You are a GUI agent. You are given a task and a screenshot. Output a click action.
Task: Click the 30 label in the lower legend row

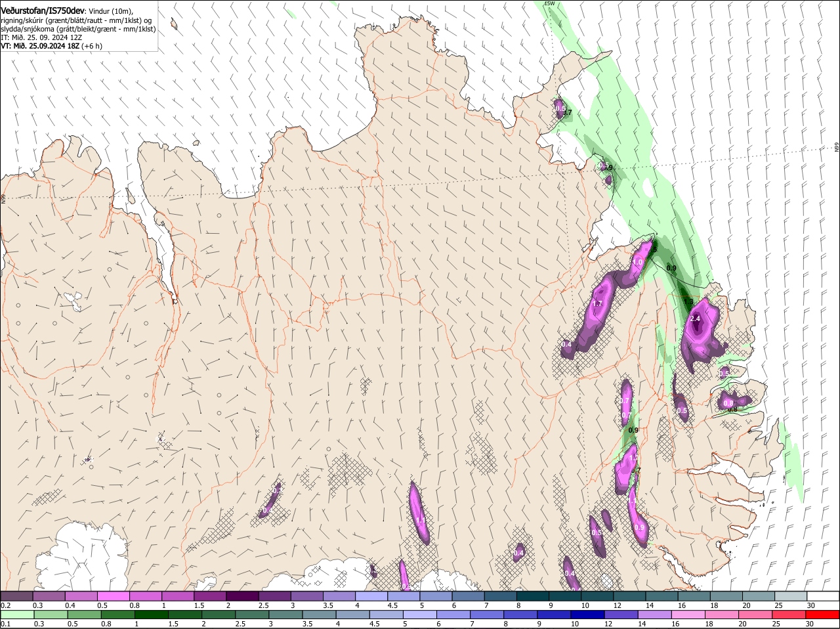811,624
